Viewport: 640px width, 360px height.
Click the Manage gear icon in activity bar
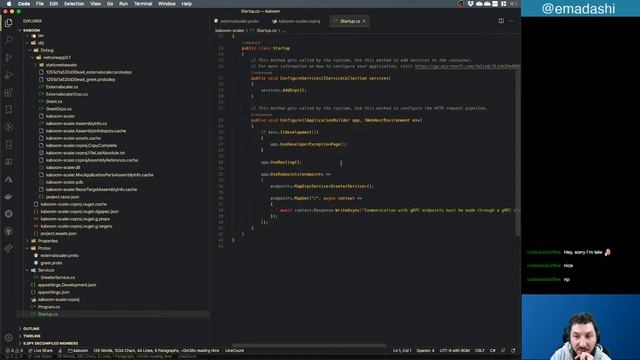click(x=9, y=338)
